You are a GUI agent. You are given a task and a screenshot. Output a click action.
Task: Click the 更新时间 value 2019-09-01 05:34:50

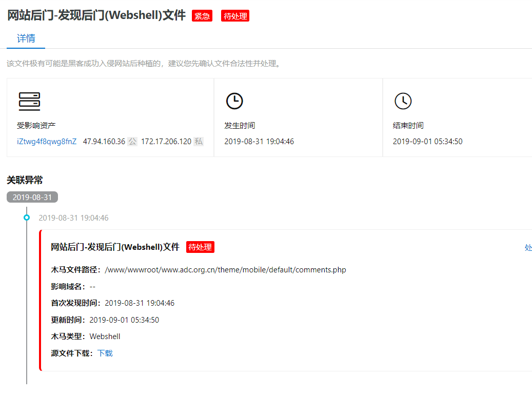[124, 320]
